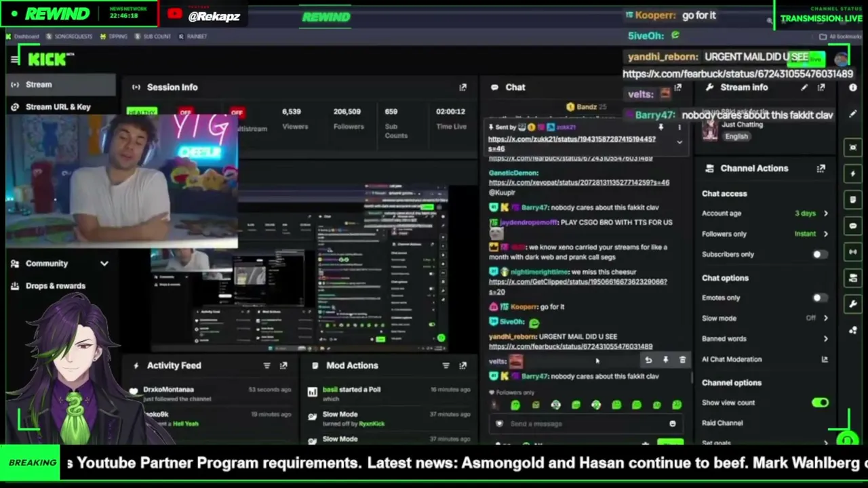This screenshot has width=868, height=488.
Task: Pop out the Activity Feed panel
Action: (x=283, y=365)
